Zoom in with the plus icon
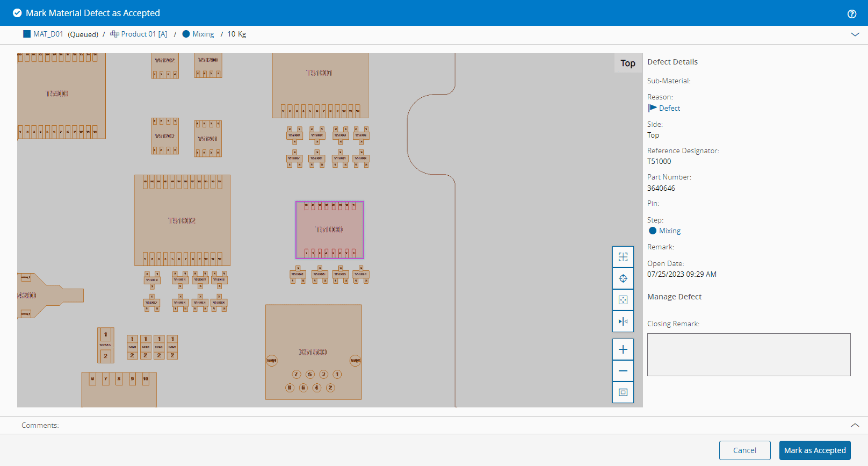 coord(623,349)
